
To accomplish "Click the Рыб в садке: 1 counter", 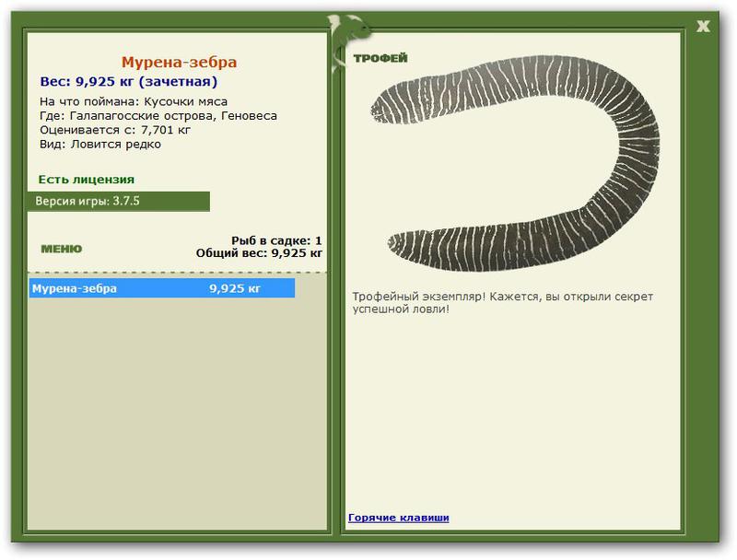I will coord(276,240).
